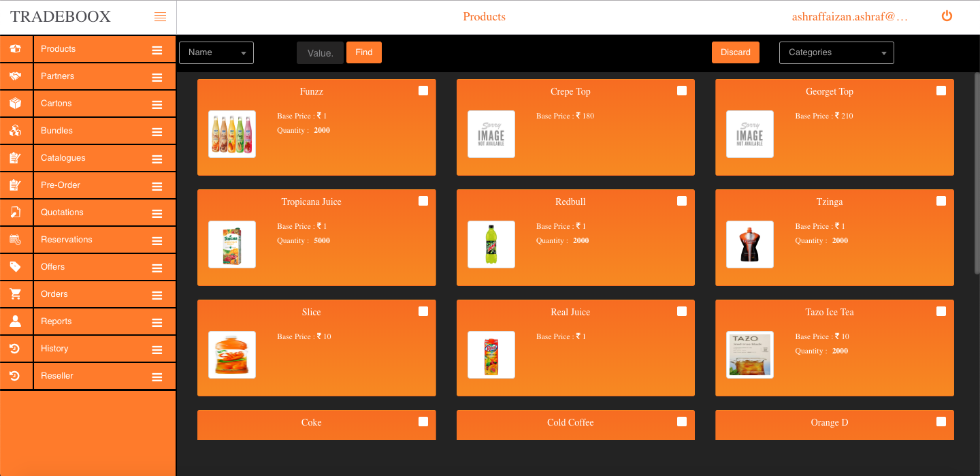980x476 pixels.
Task: Open Bundles from the sidebar
Action: pyautogui.click(x=56, y=131)
